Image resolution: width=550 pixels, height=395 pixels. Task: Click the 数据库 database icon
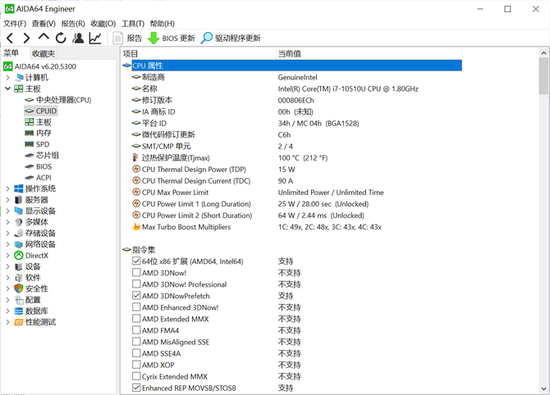click(x=19, y=311)
